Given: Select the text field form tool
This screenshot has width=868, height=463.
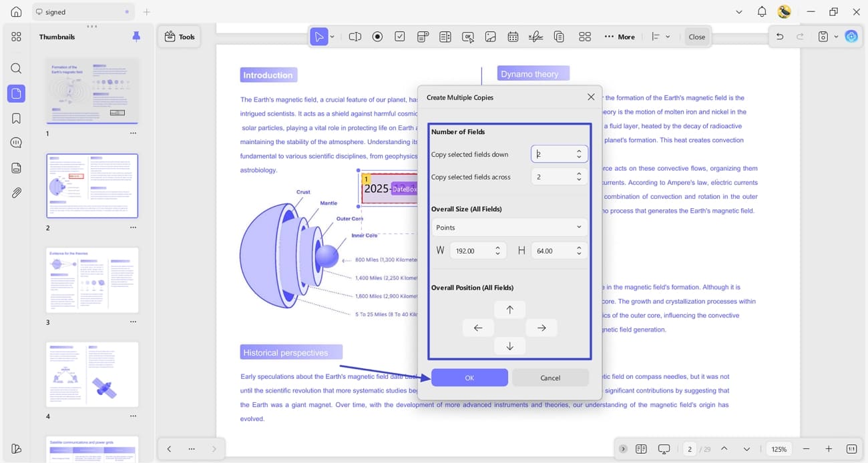Looking at the screenshot, I should tap(355, 37).
